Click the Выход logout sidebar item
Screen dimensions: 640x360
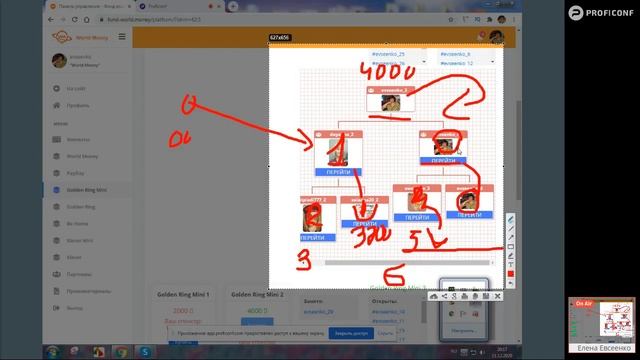(x=74, y=308)
